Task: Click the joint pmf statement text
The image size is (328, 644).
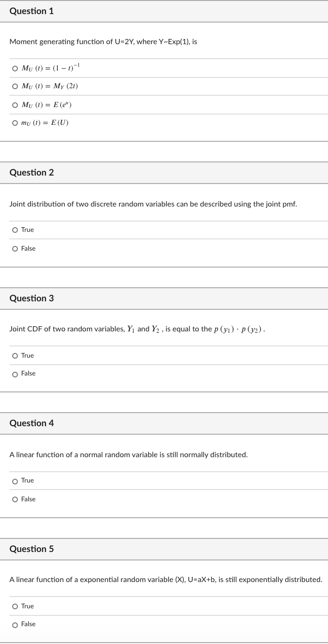Action: click(x=153, y=204)
